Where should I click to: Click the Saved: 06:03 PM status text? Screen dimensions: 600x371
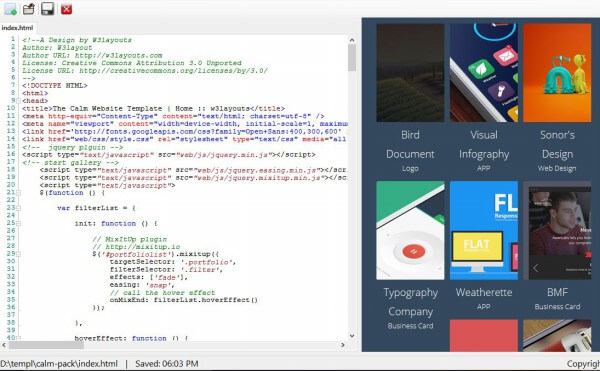(166, 363)
